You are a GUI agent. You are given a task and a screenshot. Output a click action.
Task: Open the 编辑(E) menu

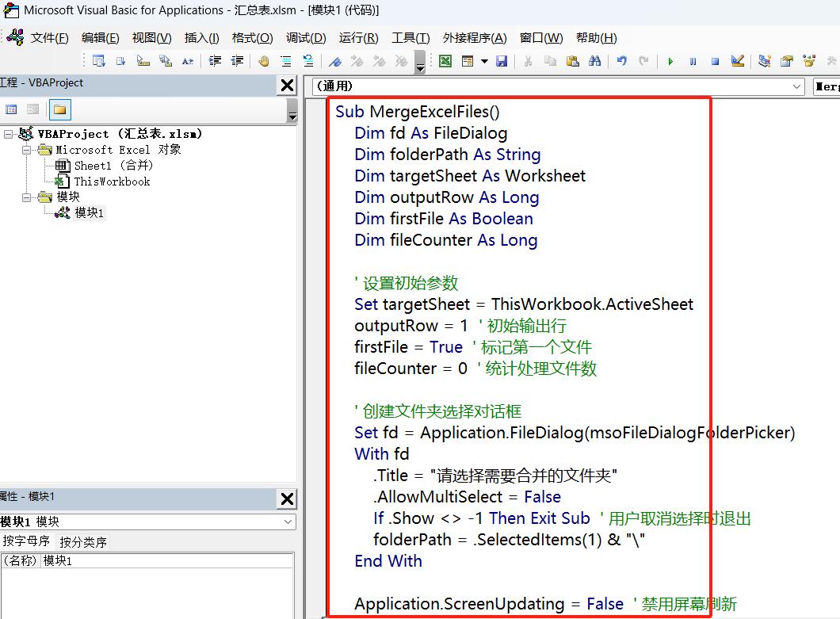pyautogui.click(x=100, y=38)
